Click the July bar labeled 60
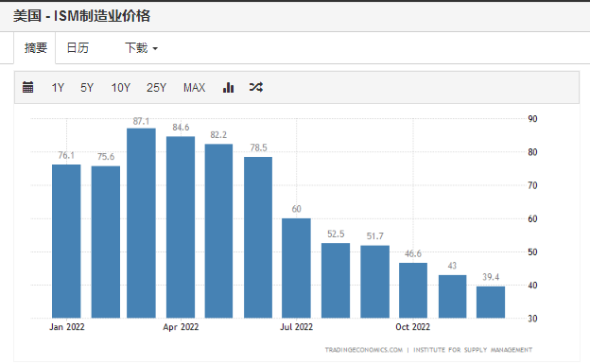Viewport: 590px width, 364px height. point(296,268)
